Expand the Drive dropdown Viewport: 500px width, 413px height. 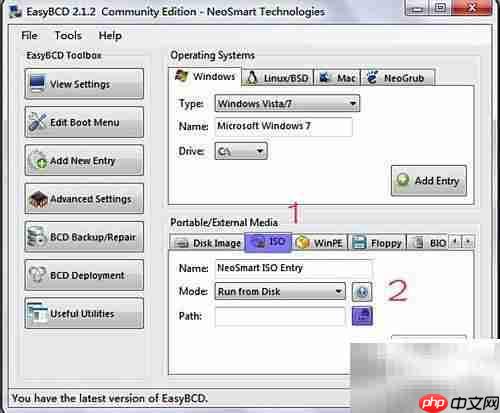point(241,151)
